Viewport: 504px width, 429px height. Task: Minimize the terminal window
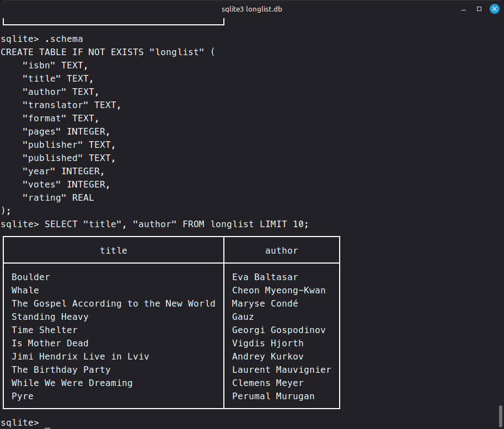(464, 9)
